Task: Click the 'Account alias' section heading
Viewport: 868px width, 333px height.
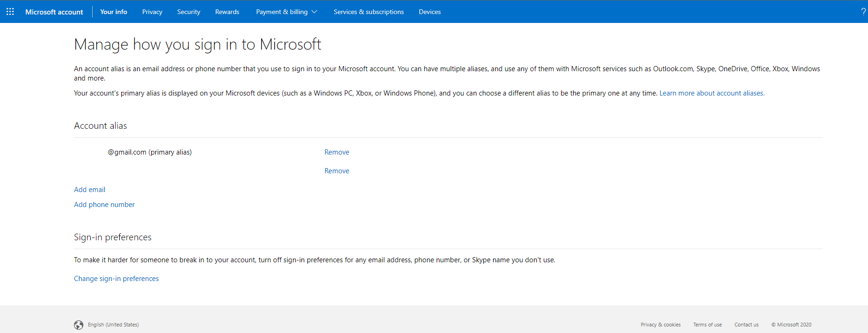Action: click(x=101, y=126)
